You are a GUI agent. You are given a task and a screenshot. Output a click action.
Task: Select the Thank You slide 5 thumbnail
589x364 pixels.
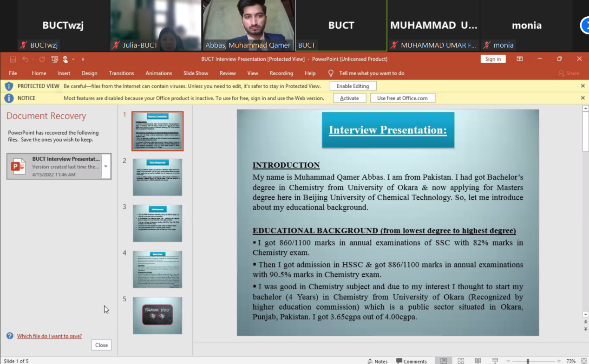157,316
